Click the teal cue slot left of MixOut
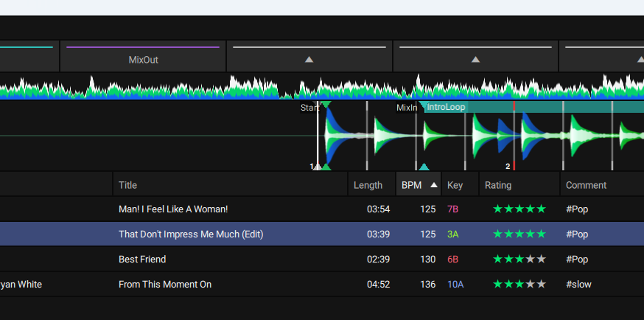Image resolution: width=644 pixels, height=320 pixels. (x=29, y=56)
